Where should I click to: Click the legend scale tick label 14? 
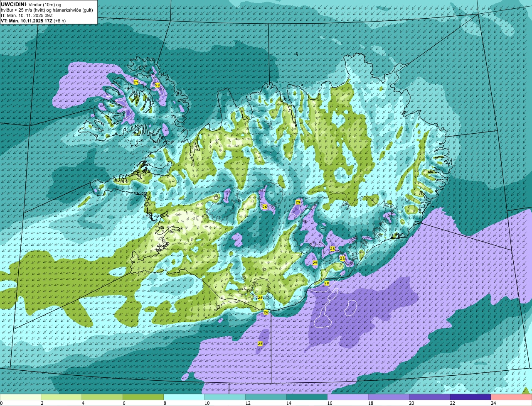click(289, 403)
